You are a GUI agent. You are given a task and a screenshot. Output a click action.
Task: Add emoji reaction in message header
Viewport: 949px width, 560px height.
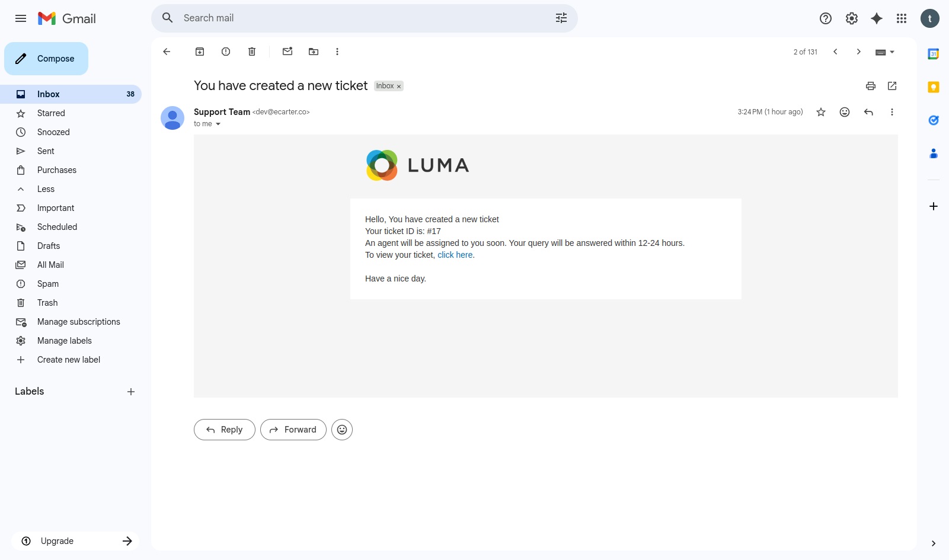click(845, 112)
